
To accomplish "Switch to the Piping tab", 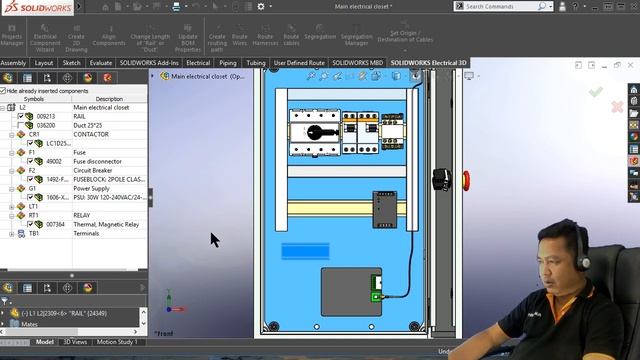I will [x=228, y=63].
